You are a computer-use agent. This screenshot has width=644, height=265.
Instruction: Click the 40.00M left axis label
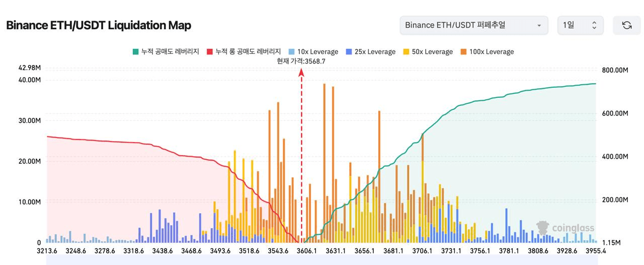pos(29,80)
